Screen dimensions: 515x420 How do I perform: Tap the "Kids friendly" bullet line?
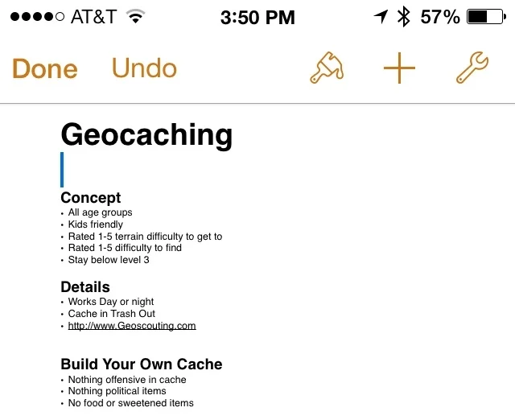pos(96,224)
